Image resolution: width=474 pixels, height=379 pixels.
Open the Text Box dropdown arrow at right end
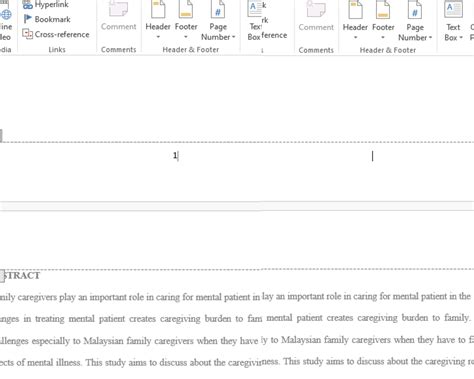[461, 38]
